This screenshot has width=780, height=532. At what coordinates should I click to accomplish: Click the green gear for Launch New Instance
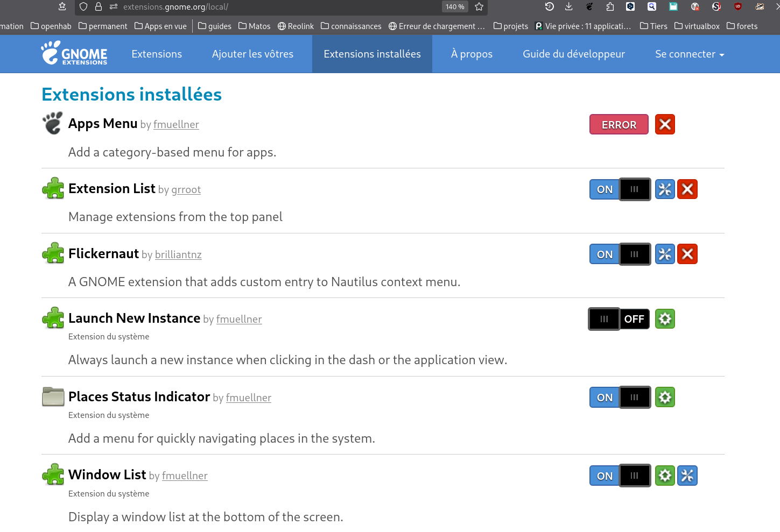[x=665, y=319]
